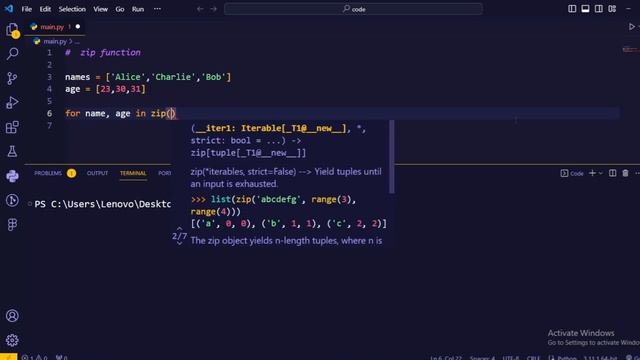The image size is (640, 360).
Task: Customize layout icon in title bar
Action: point(612,9)
